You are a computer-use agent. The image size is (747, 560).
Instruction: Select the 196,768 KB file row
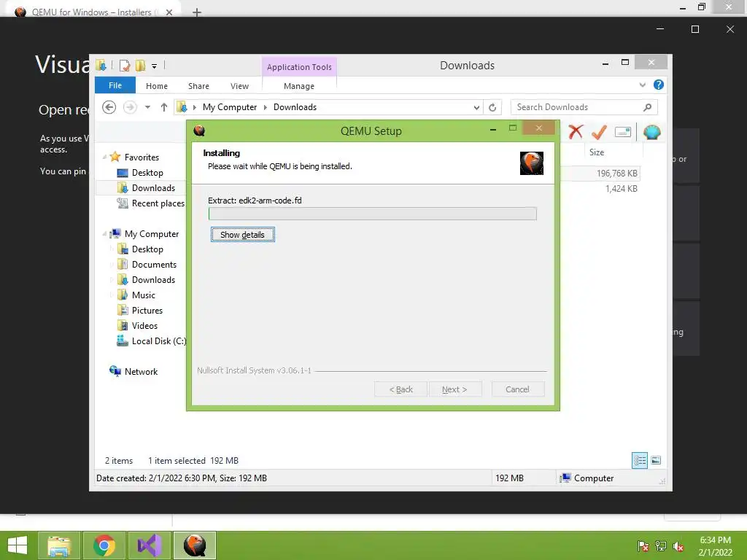tap(600, 174)
